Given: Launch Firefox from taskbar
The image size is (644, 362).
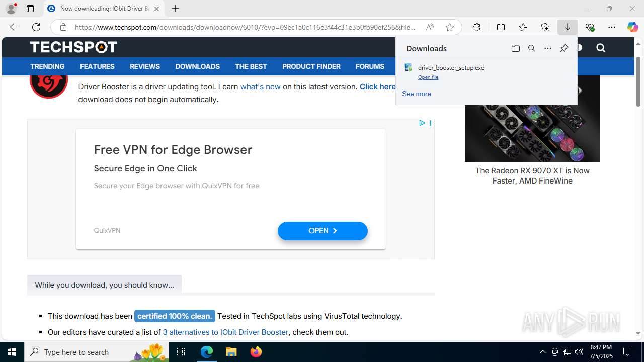Looking at the screenshot, I should pos(256,352).
